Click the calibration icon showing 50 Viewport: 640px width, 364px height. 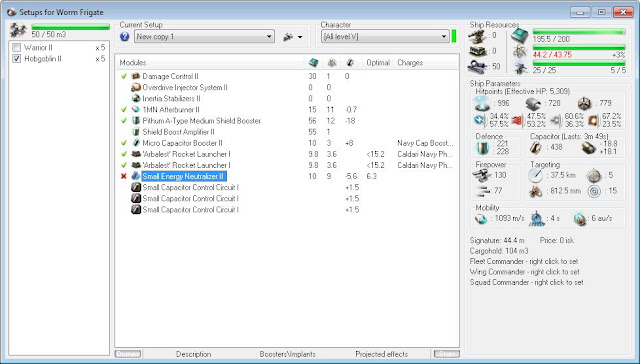[x=477, y=66]
